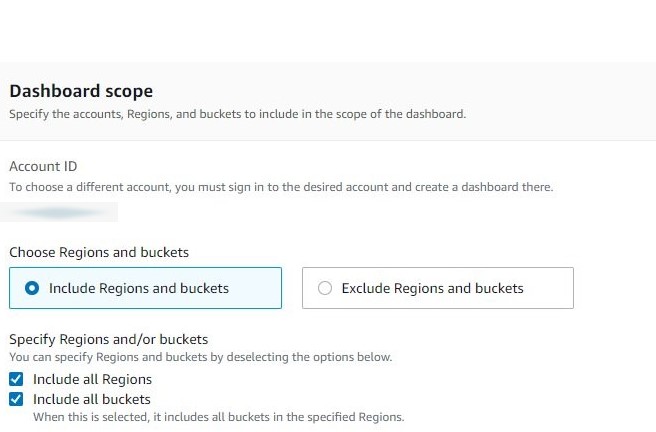Click the 'Specify Regions and/or buckets' label
Viewport: 656px width, 432px height.
pos(108,340)
